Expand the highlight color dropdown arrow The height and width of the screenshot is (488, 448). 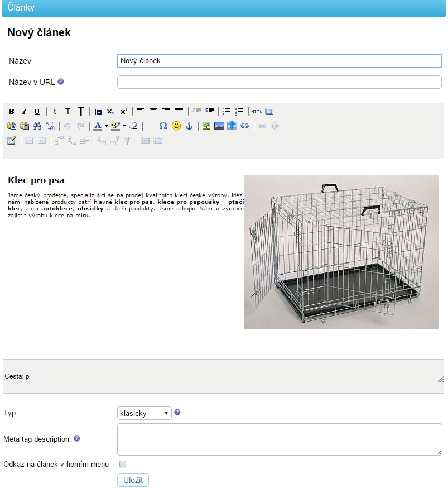(x=124, y=126)
